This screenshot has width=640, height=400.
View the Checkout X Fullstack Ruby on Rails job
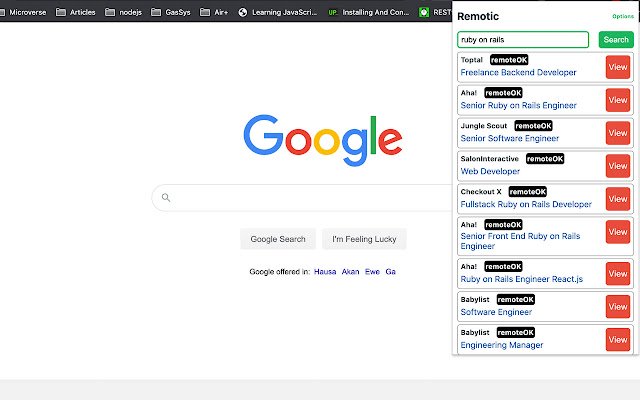pos(618,199)
